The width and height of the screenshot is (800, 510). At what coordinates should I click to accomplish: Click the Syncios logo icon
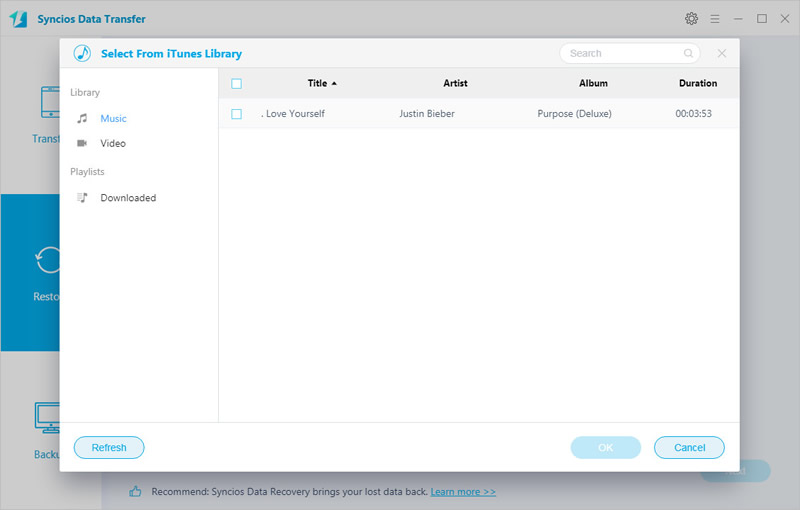(19, 19)
